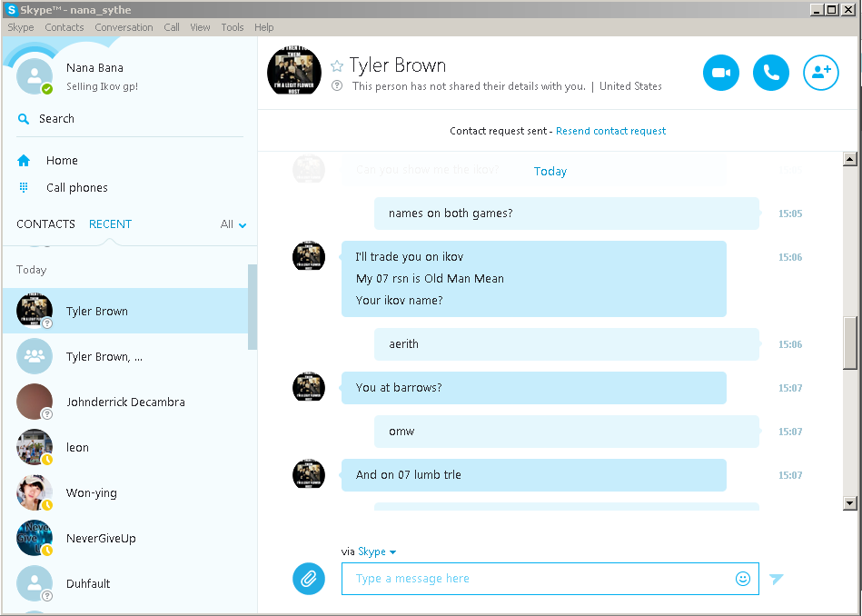
Task: Select the Won-ying contact
Action: point(125,492)
